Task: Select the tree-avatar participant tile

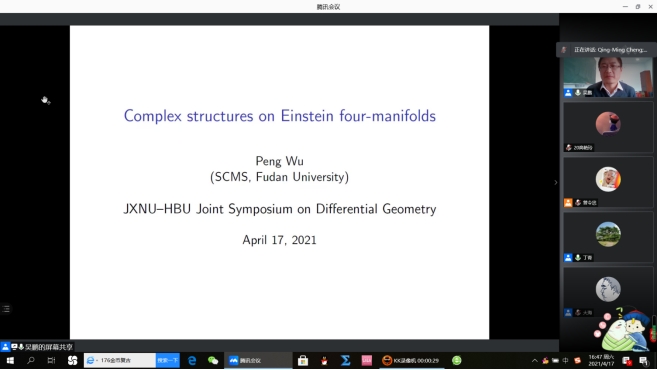Action: 608,237
